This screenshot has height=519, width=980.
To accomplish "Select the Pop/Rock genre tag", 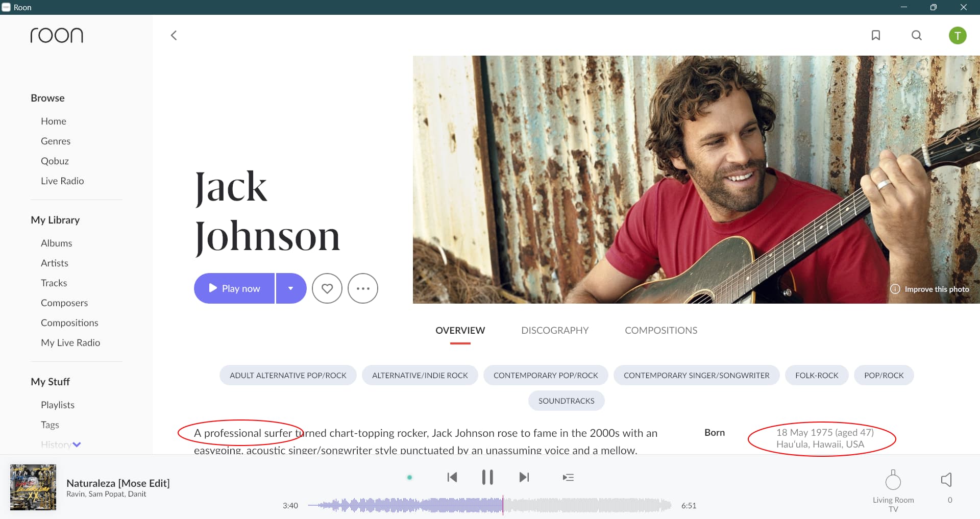I will coord(884,375).
